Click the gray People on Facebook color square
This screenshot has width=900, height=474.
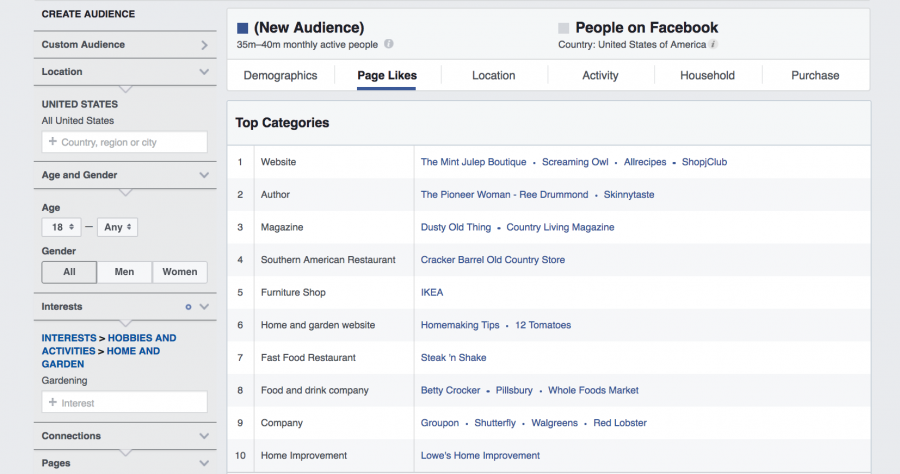click(x=564, y=28)
